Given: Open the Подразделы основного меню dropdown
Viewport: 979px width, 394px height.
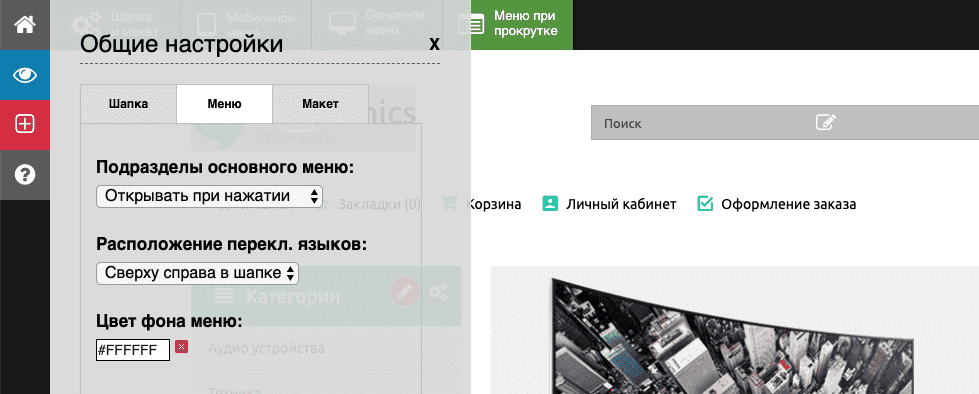Looking at the screenshot, I should pos(209,196).
